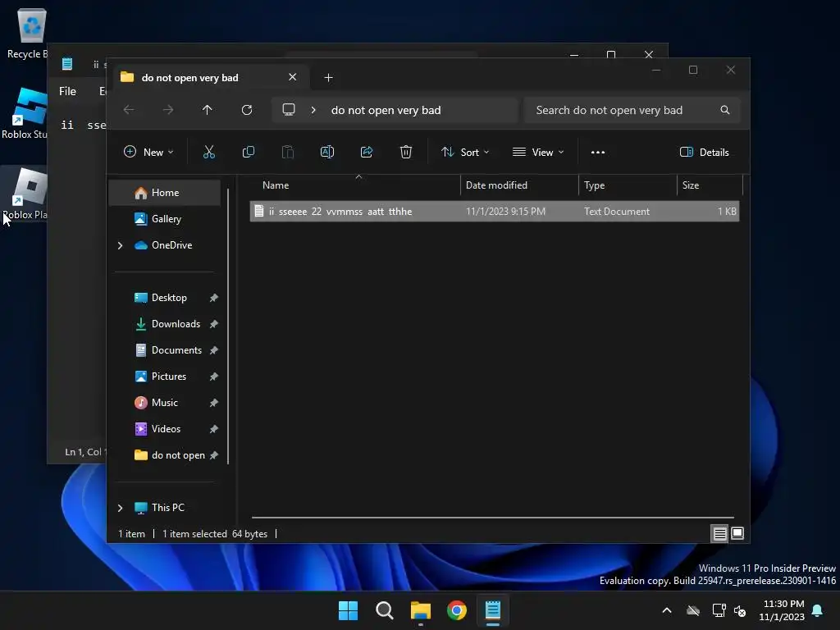This screenshot has width=840, height=630.
Task: Click Notepad icon in taskbar
Action: 493,610
